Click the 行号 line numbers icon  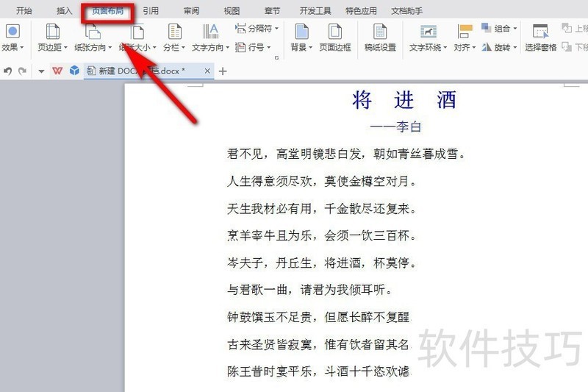point(240,47)
